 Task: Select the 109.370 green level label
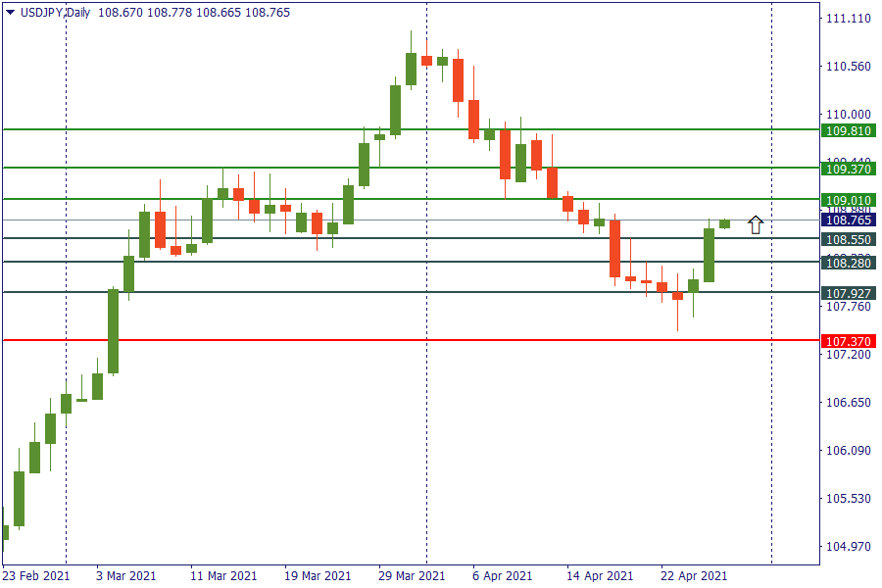[849, 169]
